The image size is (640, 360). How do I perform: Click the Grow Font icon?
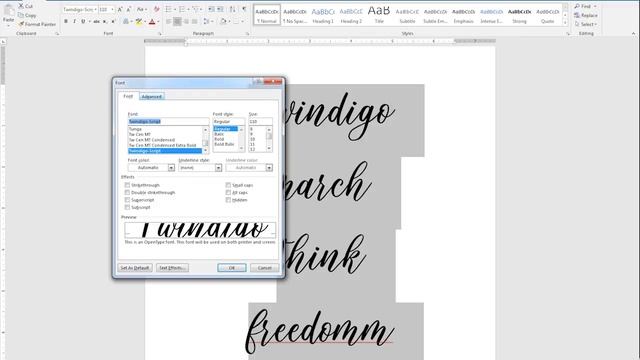120,9
